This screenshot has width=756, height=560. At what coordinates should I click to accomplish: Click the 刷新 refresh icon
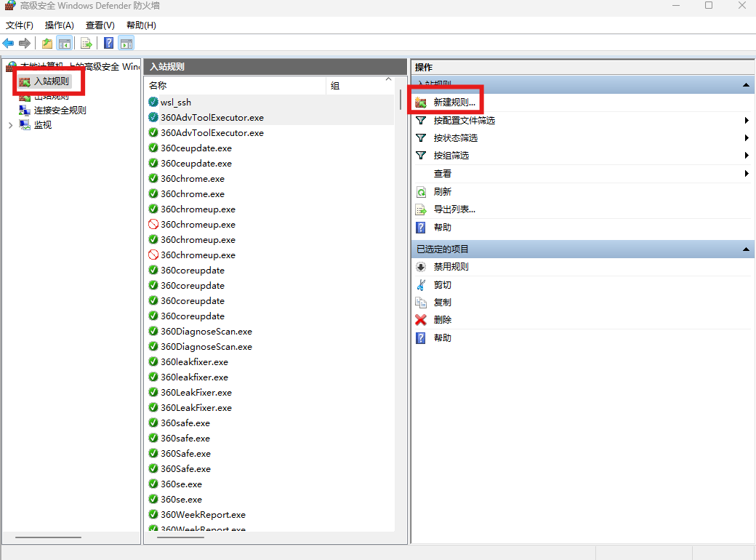coord(421,192)
